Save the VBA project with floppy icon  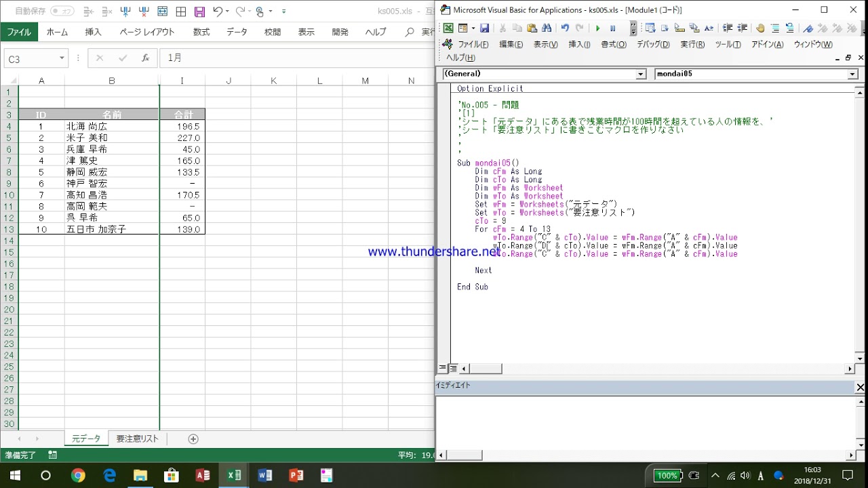point(484,28)
